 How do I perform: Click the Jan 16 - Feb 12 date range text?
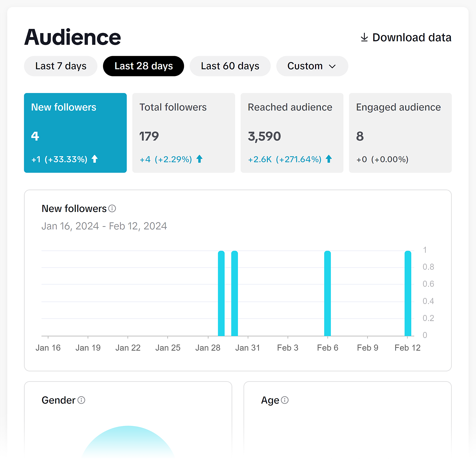[x=105, y=226]
